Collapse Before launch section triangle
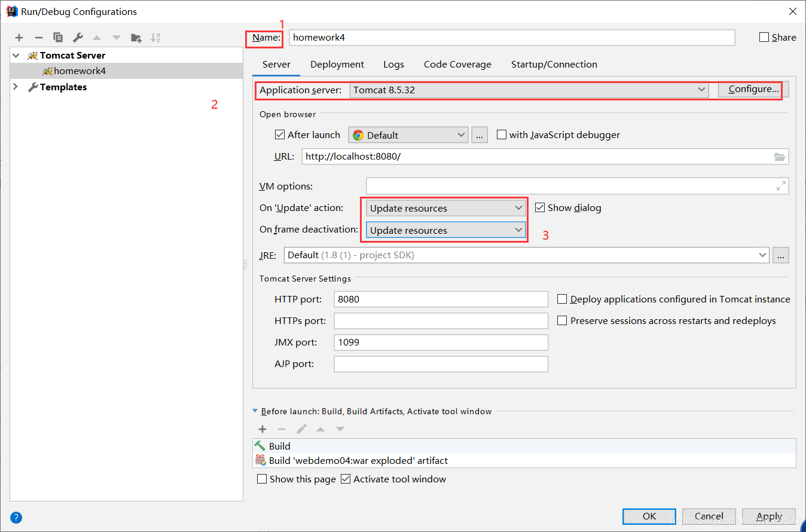The width and height of the screenshot is (806, 532). tap(255, 411)
